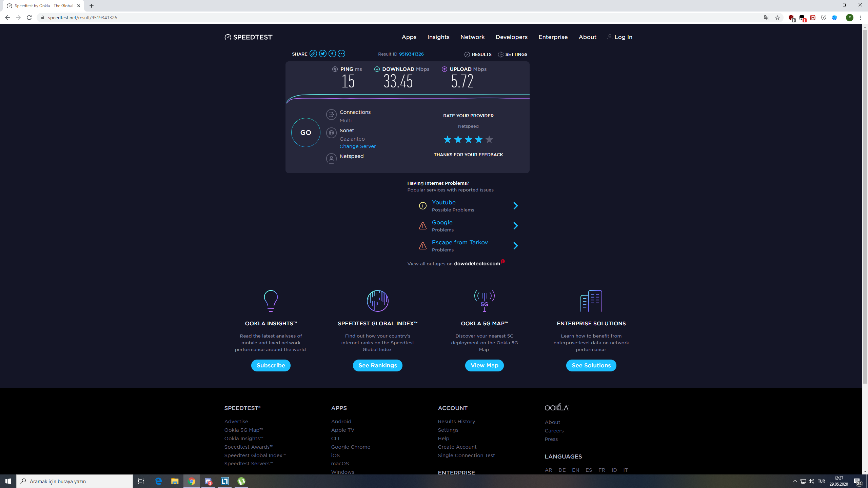
Task: Open more share options ellipsis icon
Action: pyautogui.click(x=341, y=54)
